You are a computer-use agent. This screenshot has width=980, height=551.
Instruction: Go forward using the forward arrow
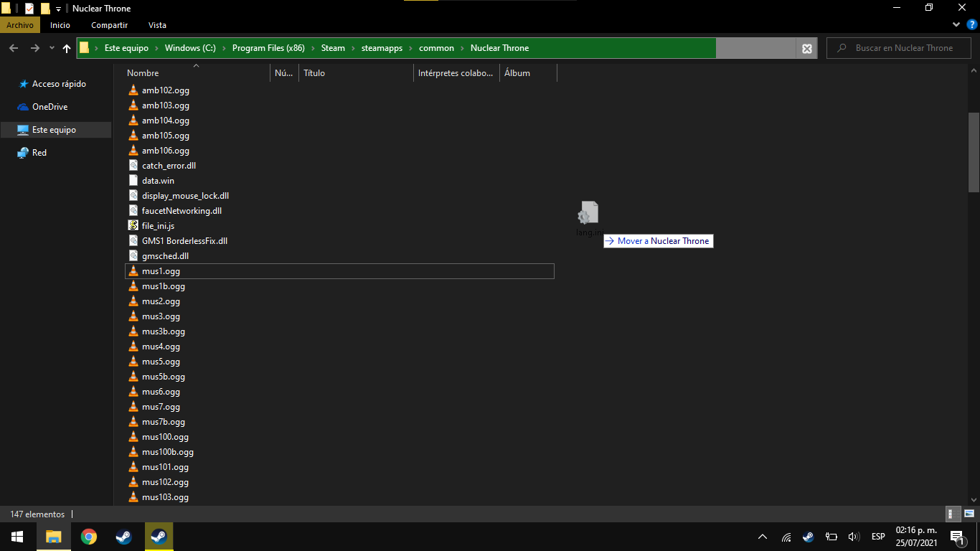[x=34, y=48]
